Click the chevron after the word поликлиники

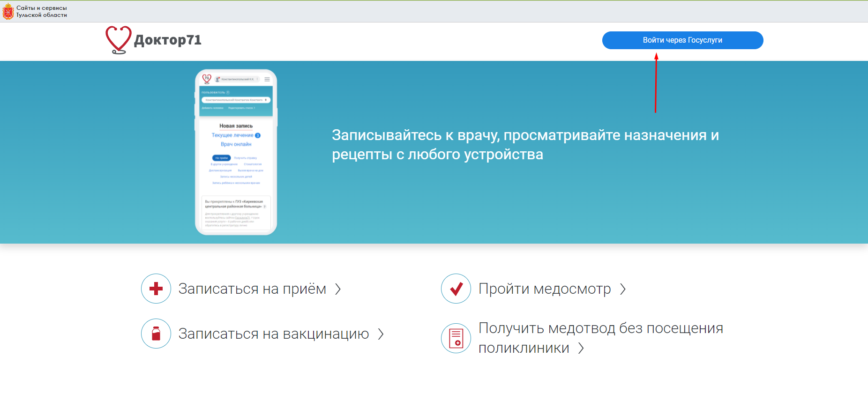(581, 348)
